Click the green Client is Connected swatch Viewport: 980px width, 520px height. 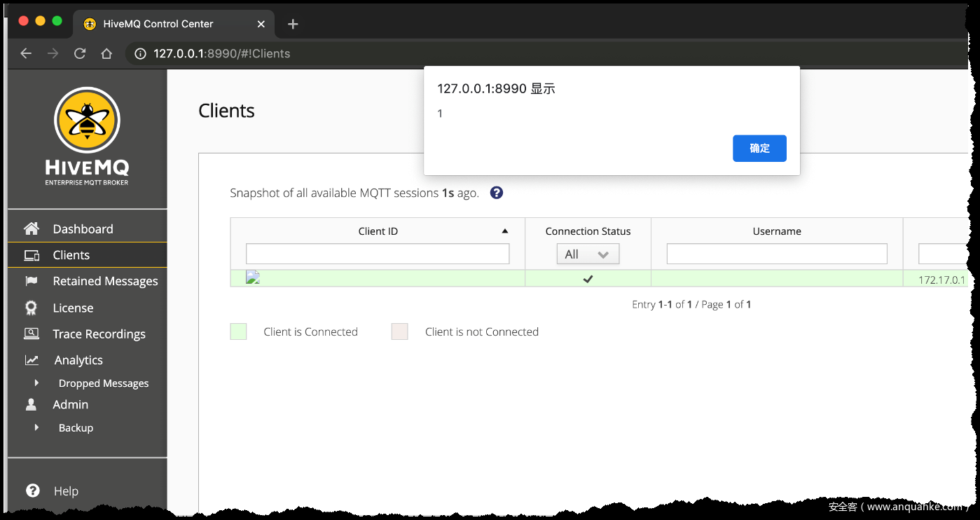238,331
